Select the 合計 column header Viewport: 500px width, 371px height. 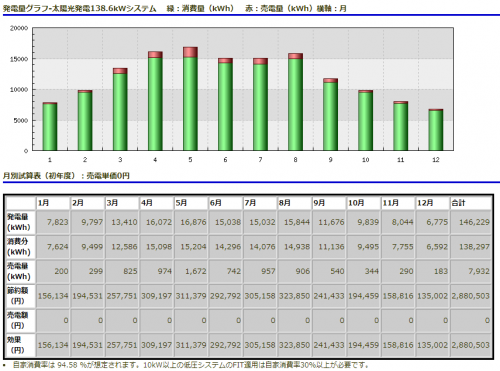(471, 203)
